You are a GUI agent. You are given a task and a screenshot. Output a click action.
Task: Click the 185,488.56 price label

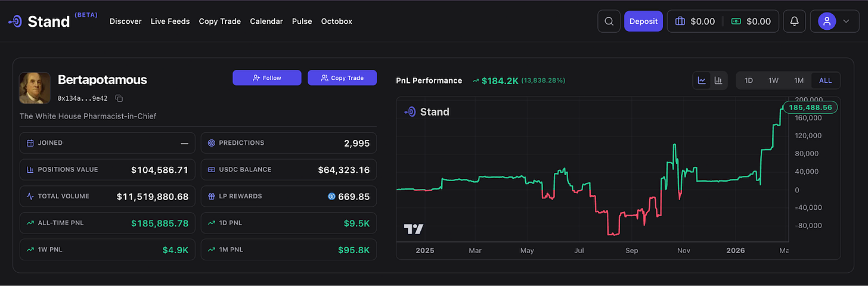(x=810, y=108)
